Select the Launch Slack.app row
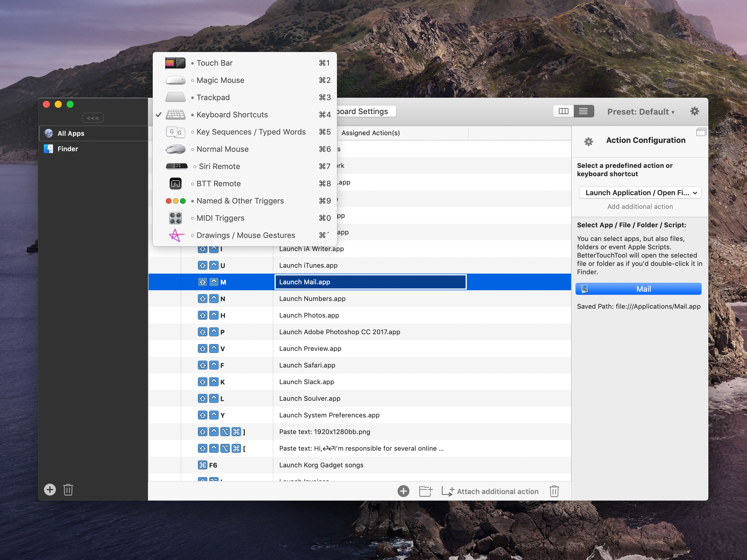 (360, 382)
